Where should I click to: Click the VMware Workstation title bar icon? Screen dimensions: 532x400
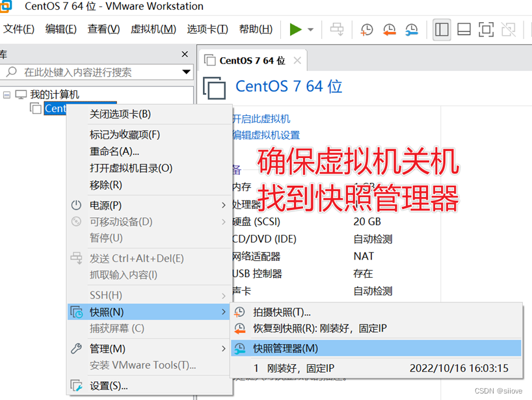(6, 6)
